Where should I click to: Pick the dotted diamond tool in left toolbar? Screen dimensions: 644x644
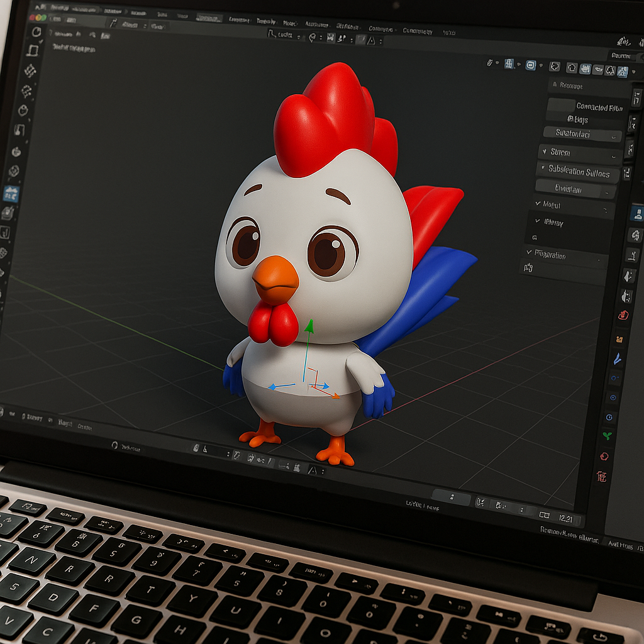tap(30, 70)
